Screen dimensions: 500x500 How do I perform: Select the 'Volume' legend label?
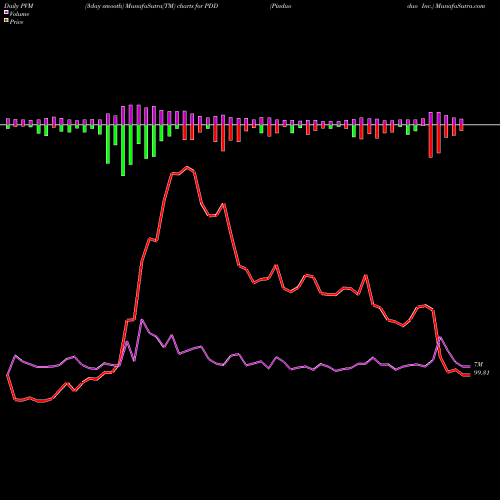click(x=19, y=14)
